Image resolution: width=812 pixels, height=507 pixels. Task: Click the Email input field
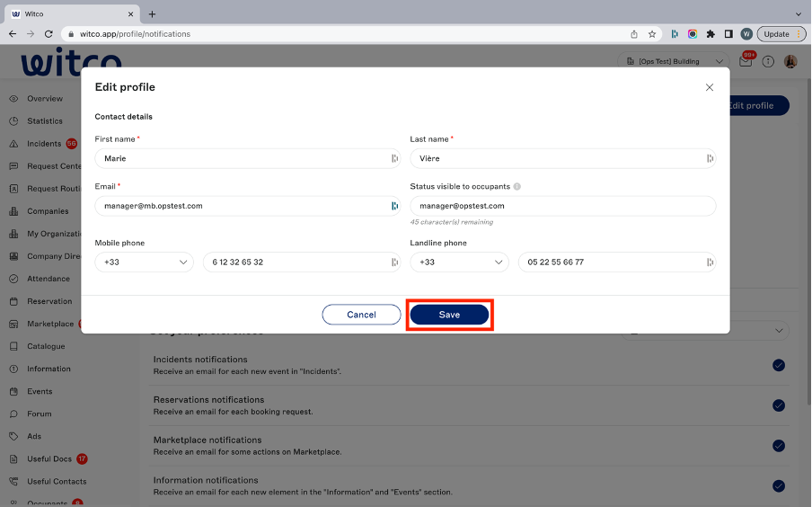pos(248,206)
